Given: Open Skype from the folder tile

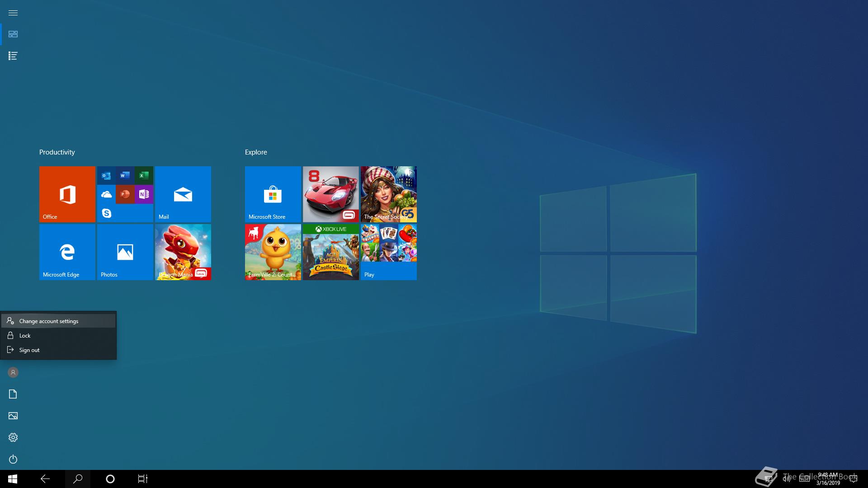Looking at the screenshot, I should [x=107, y=213].
